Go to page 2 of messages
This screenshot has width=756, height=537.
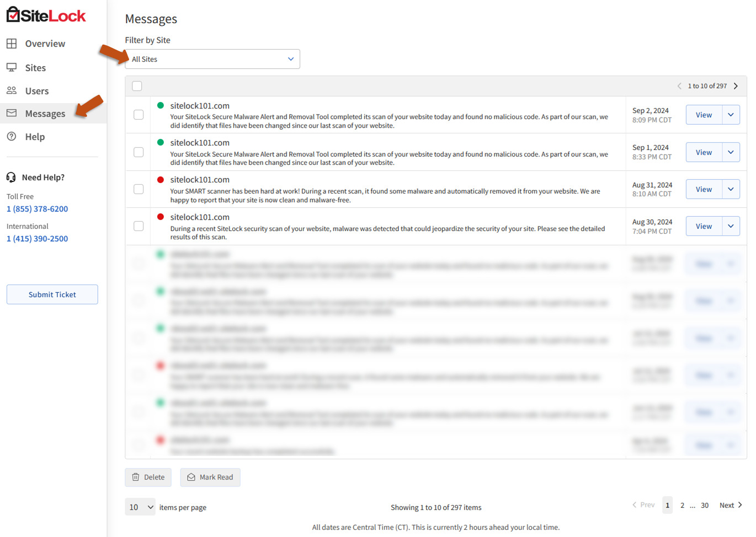point(682,505)
